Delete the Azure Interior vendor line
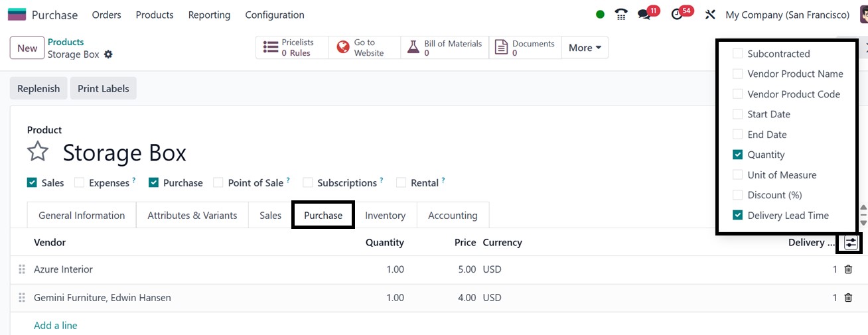The image size is (868, 335). click(848, 269)
